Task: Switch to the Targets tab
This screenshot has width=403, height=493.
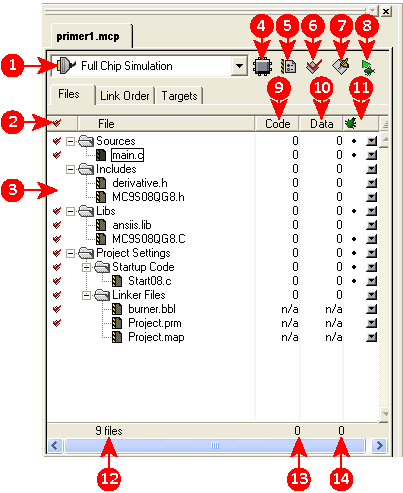Action: [179, 96]
